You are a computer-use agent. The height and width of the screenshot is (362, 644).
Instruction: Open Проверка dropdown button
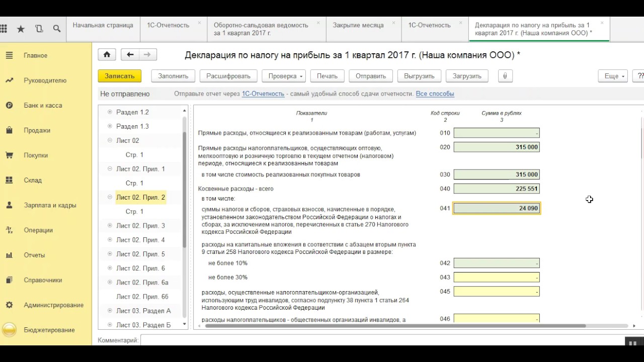(x=284, y=76)
